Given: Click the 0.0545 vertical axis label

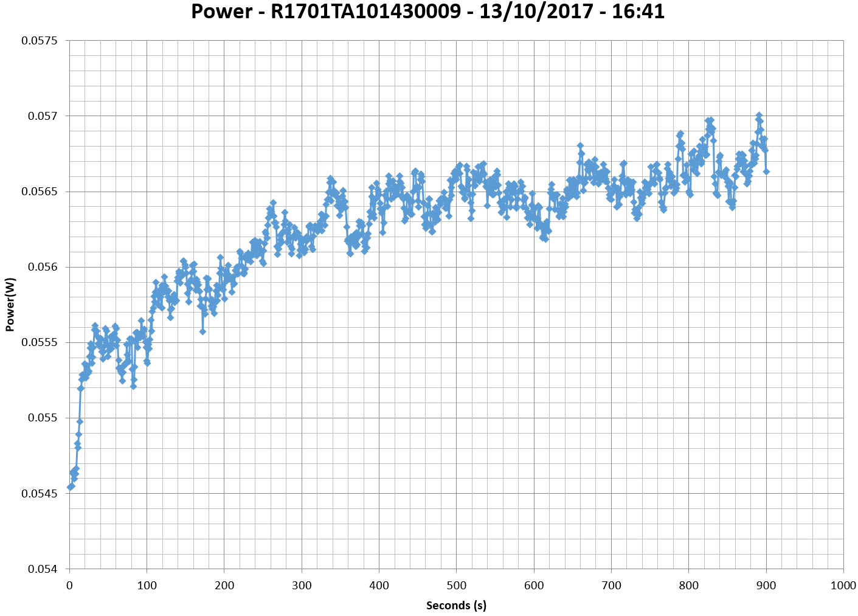Looking at the screenshot, I should 40,493.
